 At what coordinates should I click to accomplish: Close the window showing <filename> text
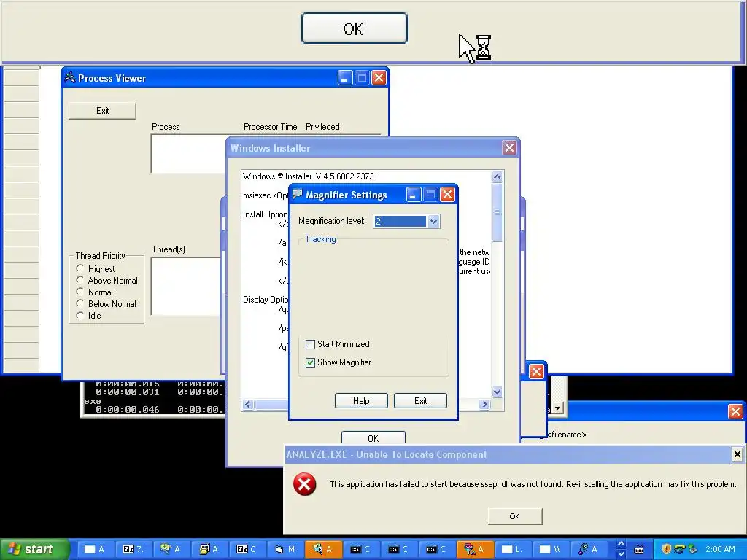click(x=735, y=411)
